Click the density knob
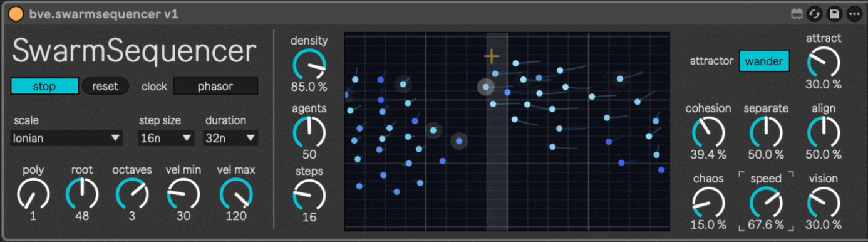 309,65
